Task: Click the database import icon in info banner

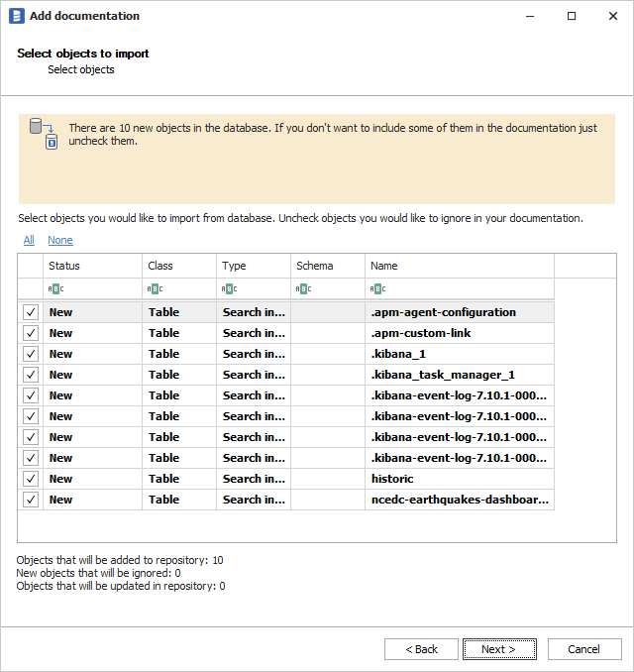Action: click(x=44, y=134)
